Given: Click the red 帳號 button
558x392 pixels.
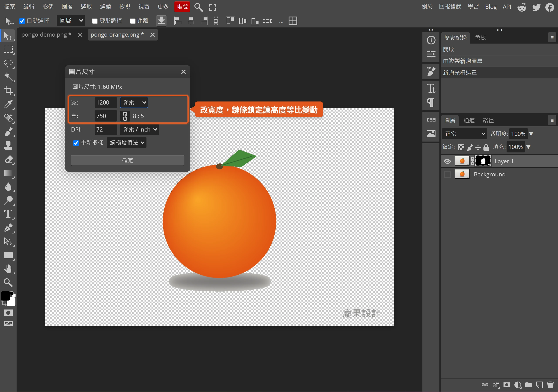Looking at the screenshot, I should 182,7.
